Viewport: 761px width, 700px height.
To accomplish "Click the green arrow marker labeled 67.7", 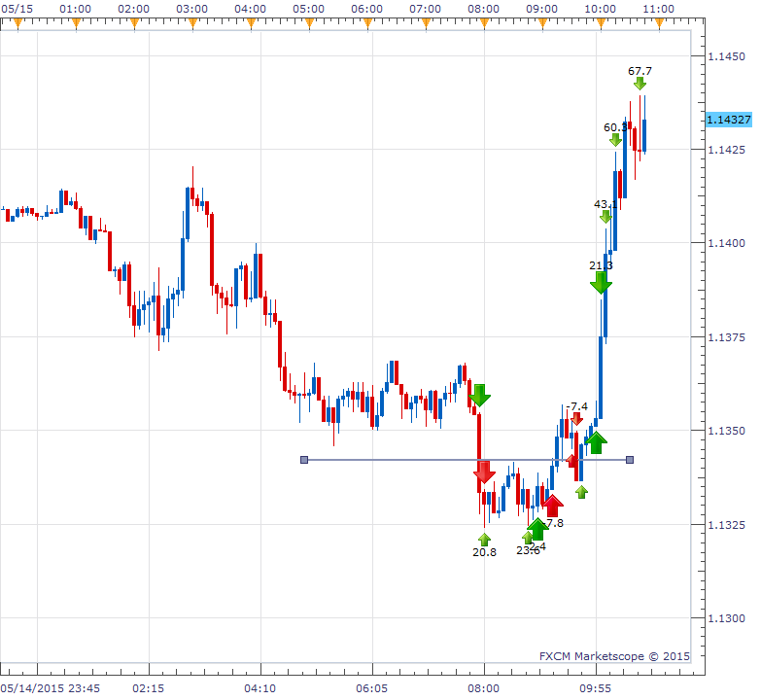I will 640,84.
